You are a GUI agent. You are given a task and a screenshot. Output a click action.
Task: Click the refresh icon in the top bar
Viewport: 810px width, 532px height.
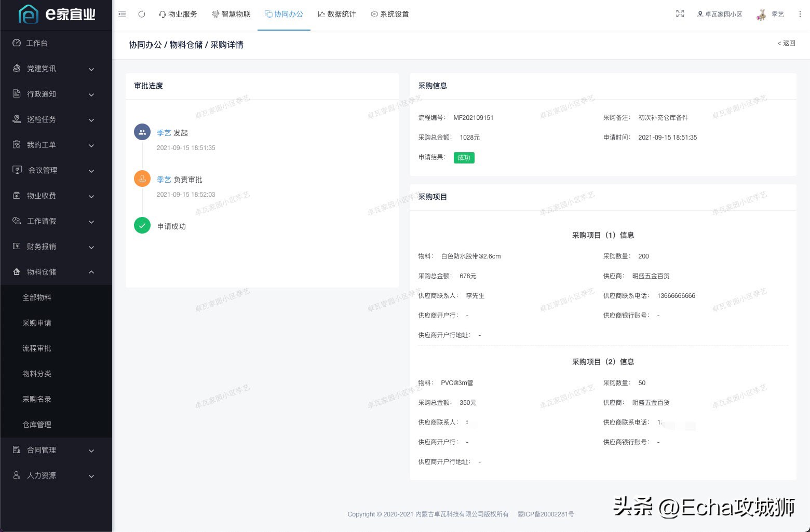tap(141, 14)
